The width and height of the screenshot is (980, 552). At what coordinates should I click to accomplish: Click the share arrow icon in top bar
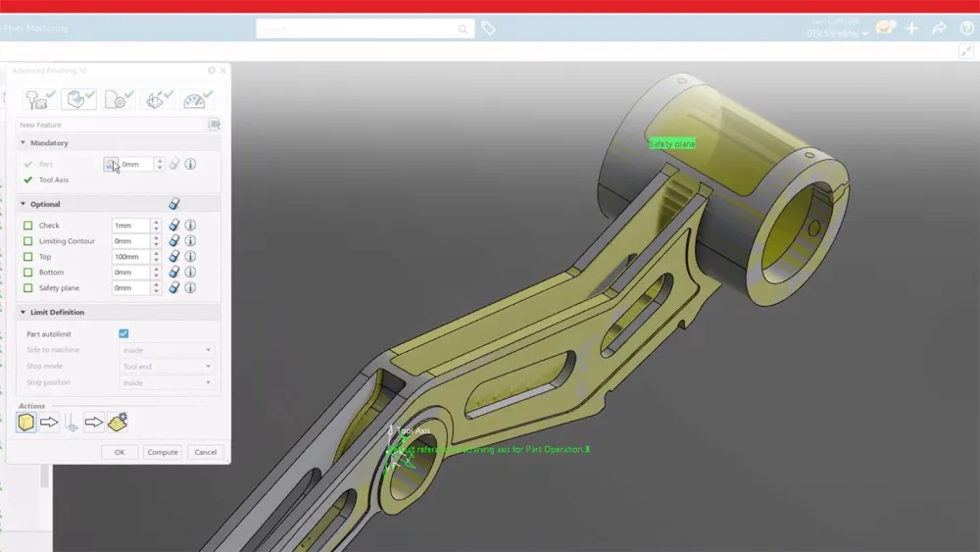pyautogui.click(x=939, y=29)
